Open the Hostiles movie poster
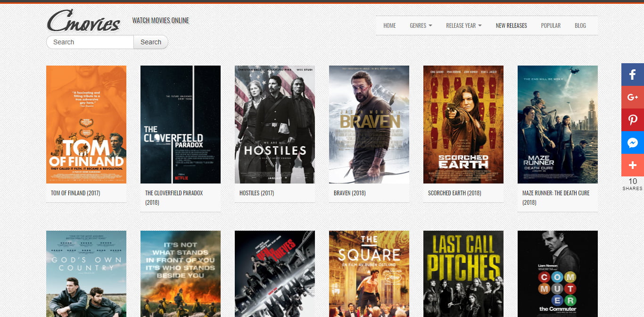Image resolution: width=644 pixels, height=317 pixels. [x=275, y=125]
